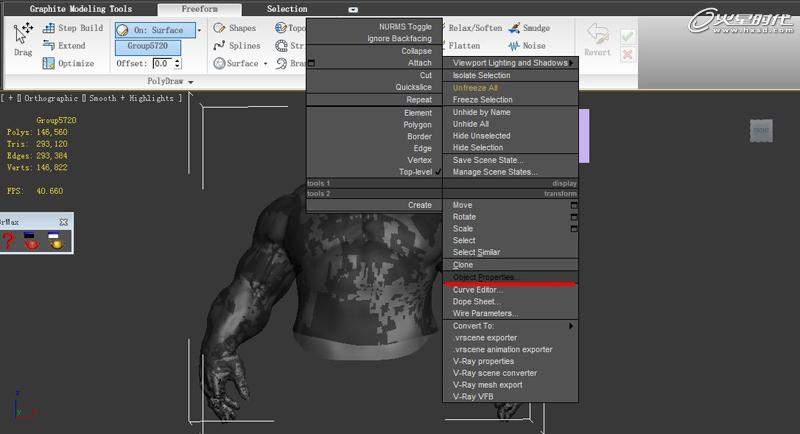This screenshot has height=434, width=800.
Task: Open Graphite Modeling Tools tab
Action: point(81,9)
